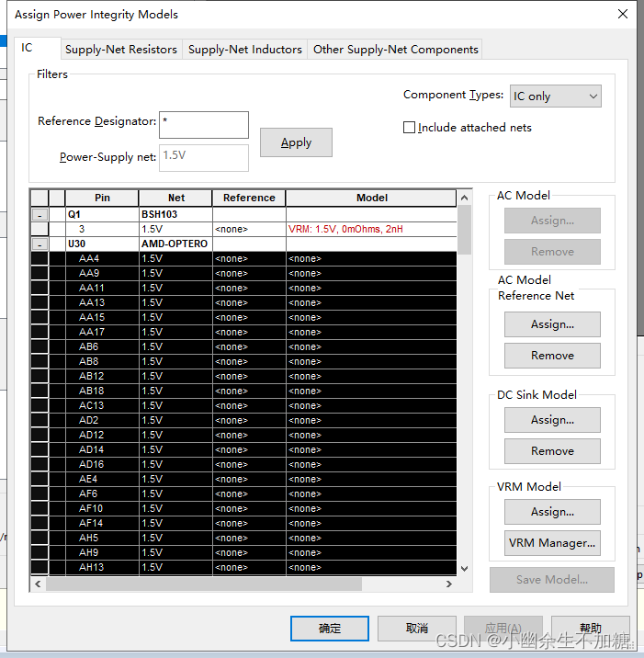The image size is (644, 658).
Task: Switch to the IC tab
Action: click(37, 48)
